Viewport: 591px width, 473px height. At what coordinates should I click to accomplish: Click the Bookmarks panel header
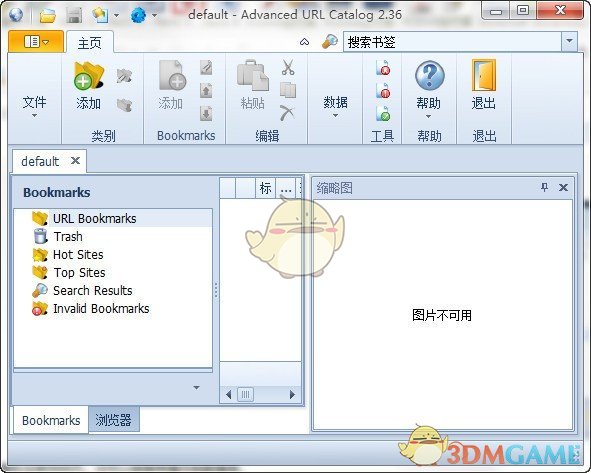57,193
